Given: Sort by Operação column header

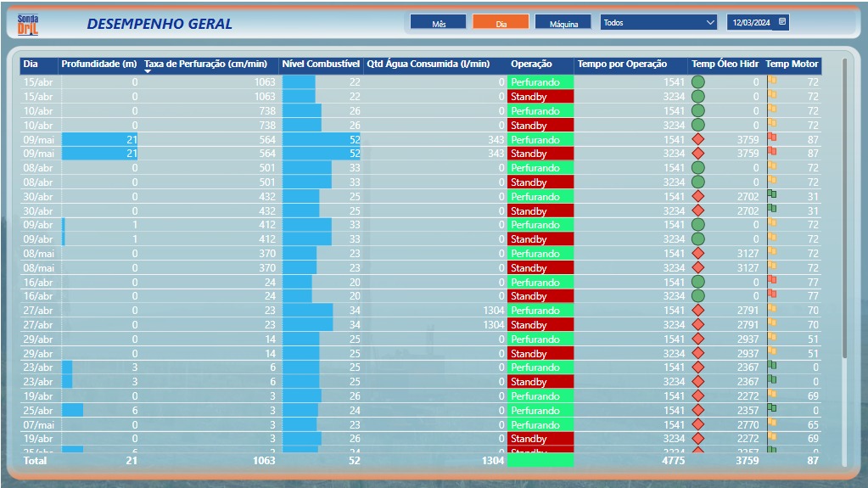Looking at the screenshot, I should tap(531, 64).
